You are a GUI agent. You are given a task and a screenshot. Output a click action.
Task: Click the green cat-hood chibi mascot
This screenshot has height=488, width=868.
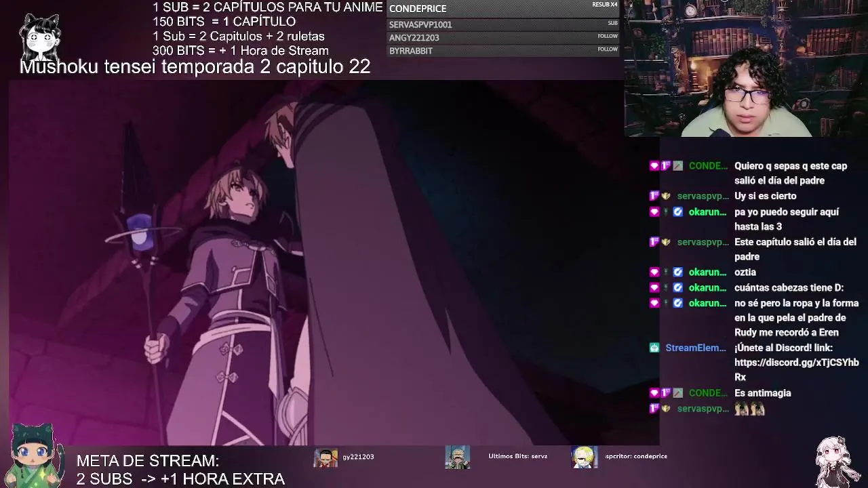point(34,455)
